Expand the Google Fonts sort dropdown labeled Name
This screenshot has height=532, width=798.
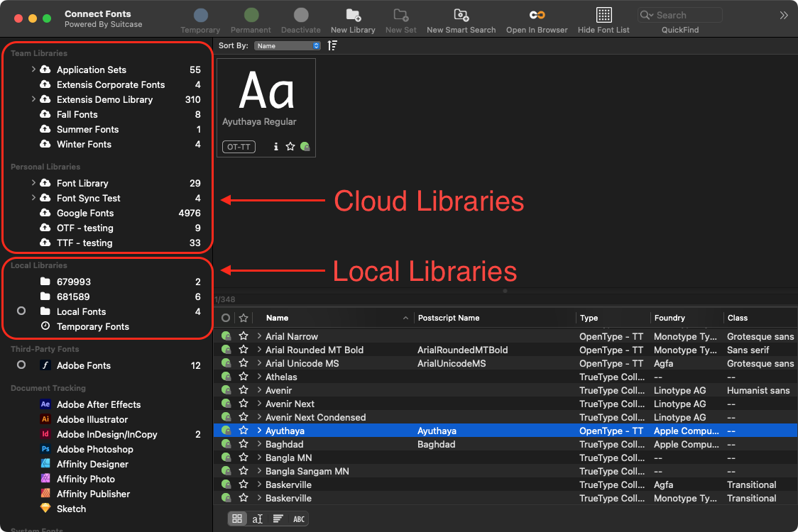tap(288, 45)
